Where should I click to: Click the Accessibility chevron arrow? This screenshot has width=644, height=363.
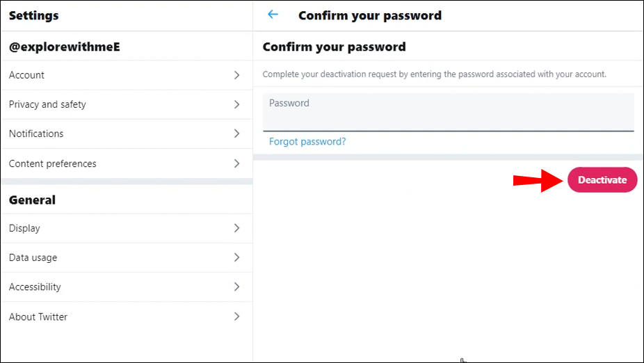click(x=236, y=287)
